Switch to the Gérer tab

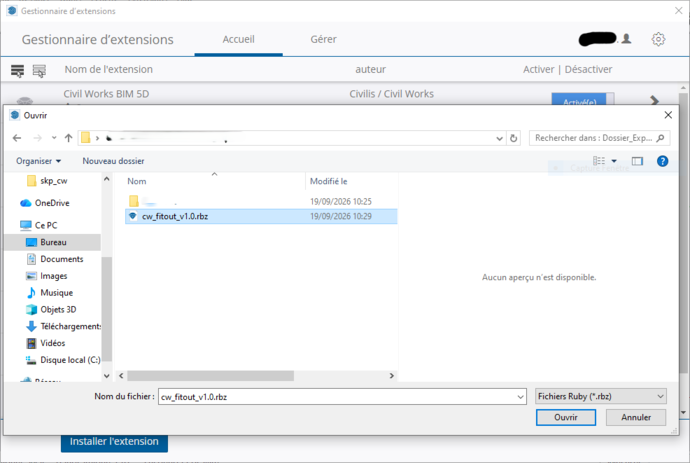pyautogui.click(x=323, y=39)
